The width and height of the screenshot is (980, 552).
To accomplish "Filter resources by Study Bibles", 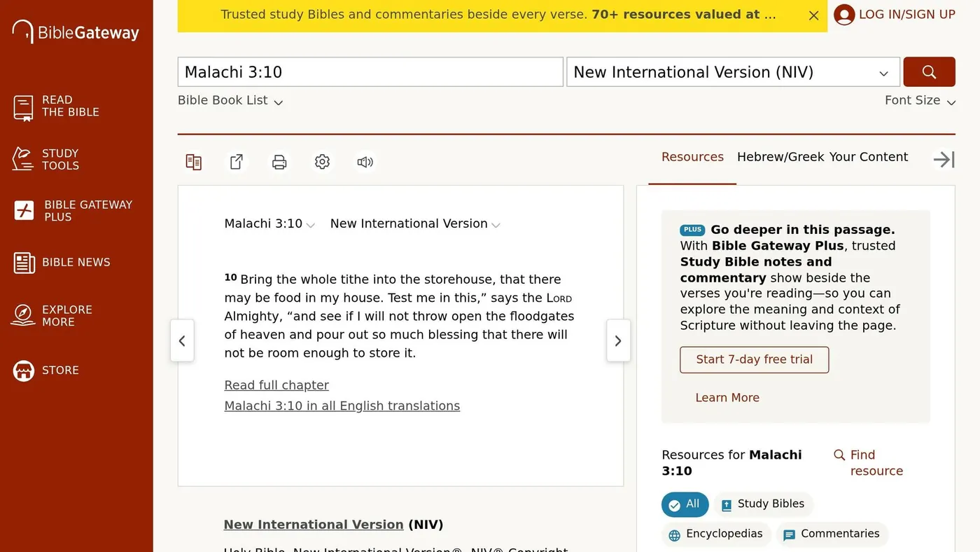I will point(762,504).
